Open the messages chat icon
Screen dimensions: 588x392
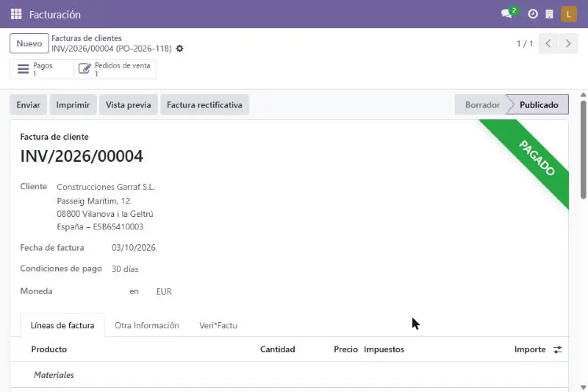click(x=506, y=14)
